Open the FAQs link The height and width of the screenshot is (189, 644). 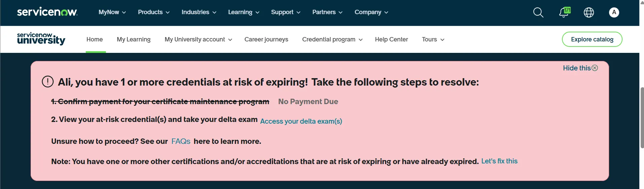pos(181,141)
